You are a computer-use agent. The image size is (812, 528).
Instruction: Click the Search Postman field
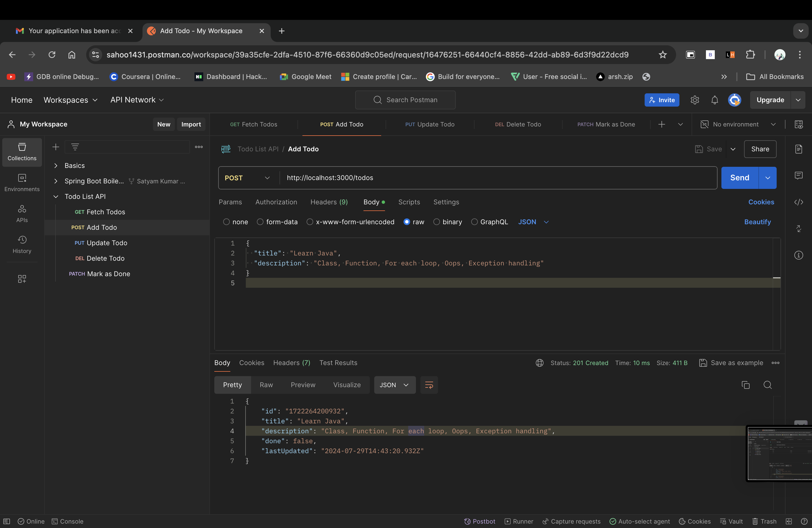[x=405, y=100]
